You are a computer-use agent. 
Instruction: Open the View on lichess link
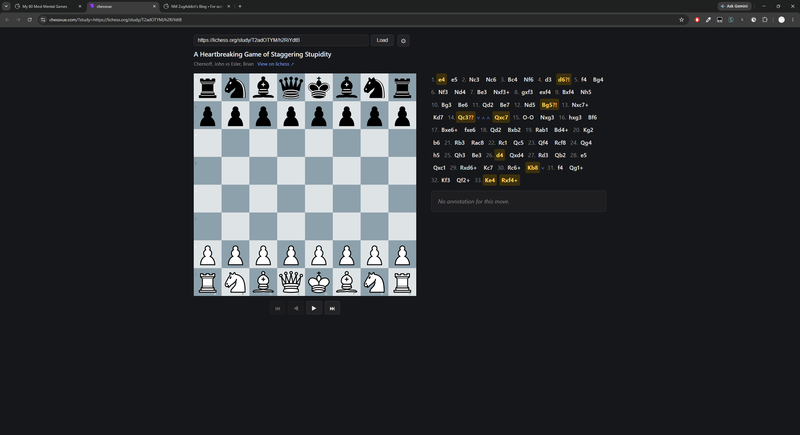tap(276, 64)
